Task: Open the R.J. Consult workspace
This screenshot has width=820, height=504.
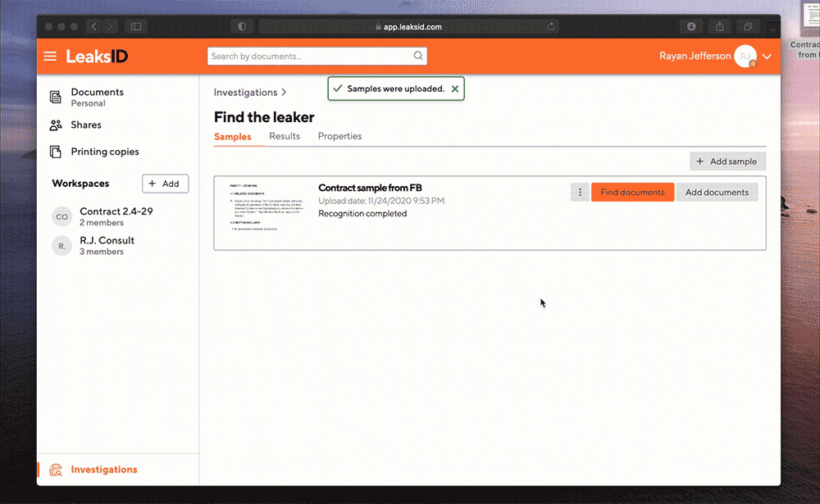Action: pyautogui.click(x=107, y=240)
